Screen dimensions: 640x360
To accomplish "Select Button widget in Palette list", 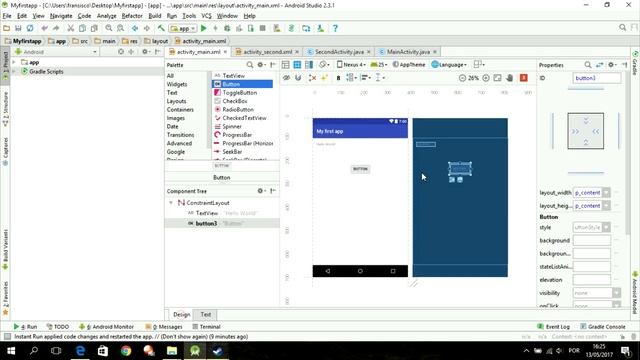I will [242, 84].
